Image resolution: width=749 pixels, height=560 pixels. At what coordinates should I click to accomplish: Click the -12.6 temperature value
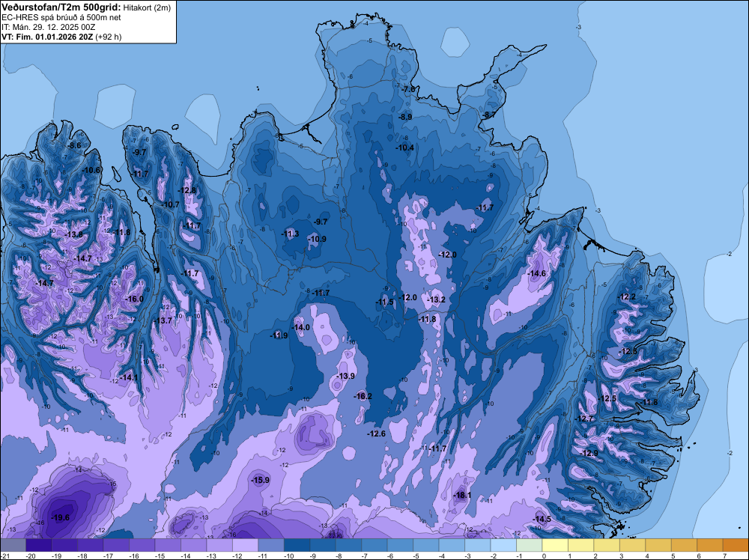click(x=376, y=433)
